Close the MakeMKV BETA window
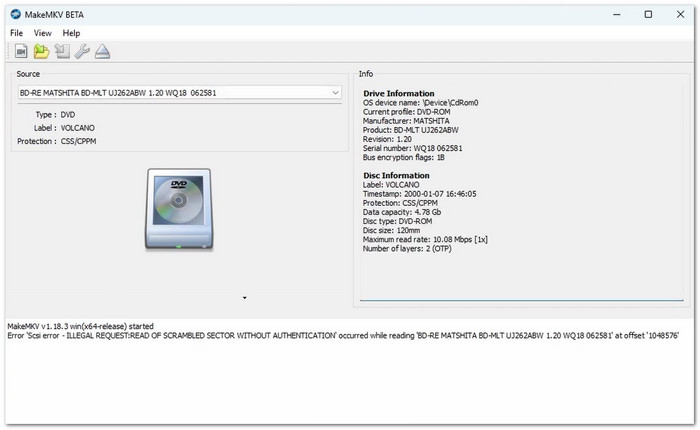The width and height of the screenshot is (700, 430). pyautogui.click(x=680, y=15)
